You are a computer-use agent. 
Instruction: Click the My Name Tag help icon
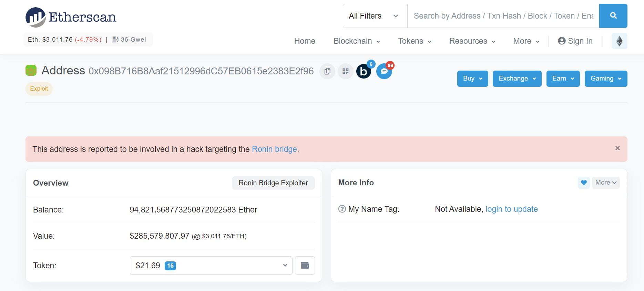(342, 209)
